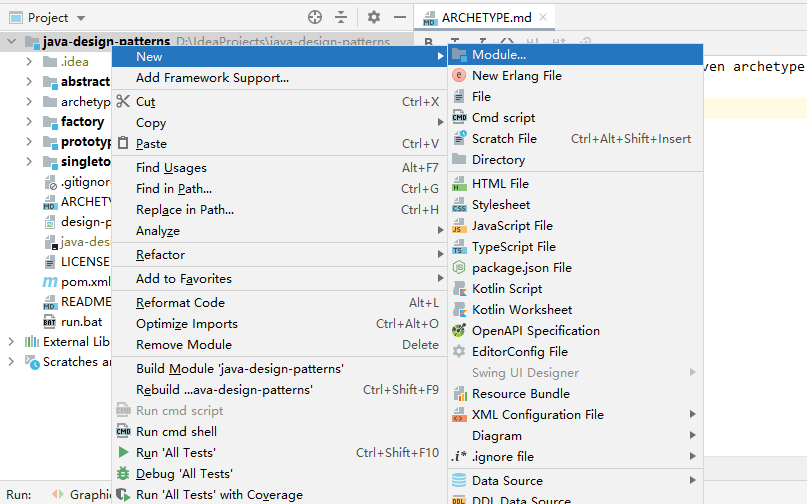
Task: Choose Build Module 'java-design-patterns'
Action: (279, 369)
